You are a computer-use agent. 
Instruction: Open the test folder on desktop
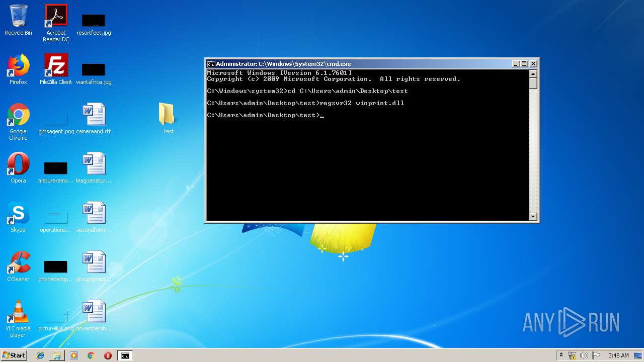coord(169,119)
